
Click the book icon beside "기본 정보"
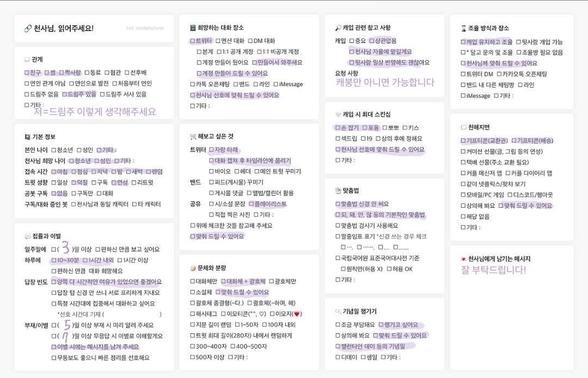pos(27,137)
